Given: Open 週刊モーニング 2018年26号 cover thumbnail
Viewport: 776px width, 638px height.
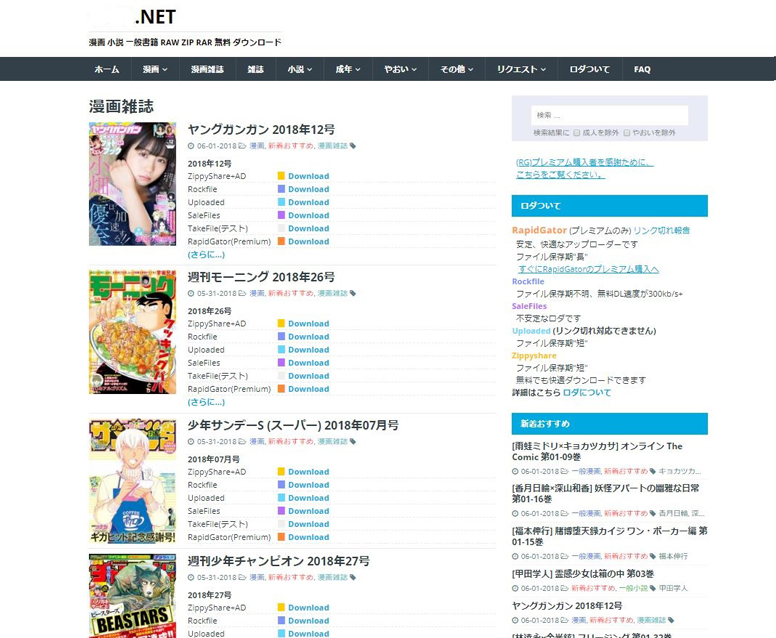Looking at the screenshot, I should click(x=133, y=332).
